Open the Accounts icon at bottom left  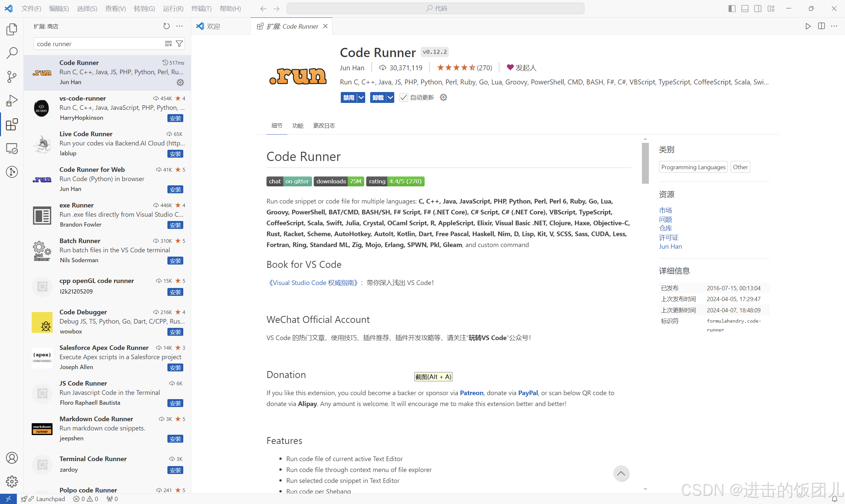coord(12,458)
